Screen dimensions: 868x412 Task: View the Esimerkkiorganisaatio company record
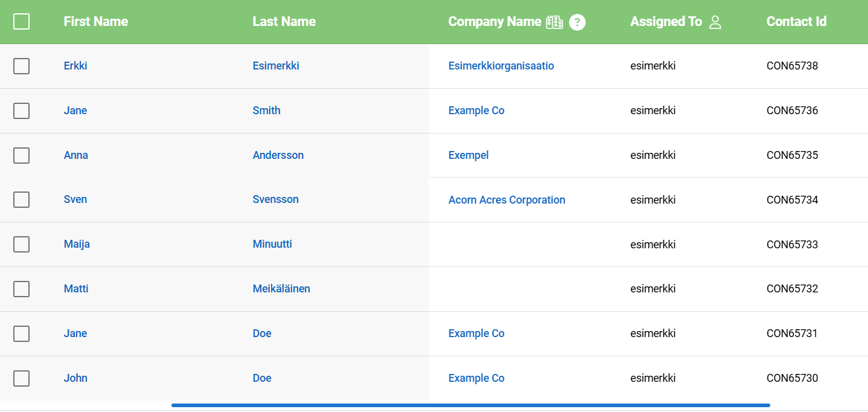coord(501,66)
